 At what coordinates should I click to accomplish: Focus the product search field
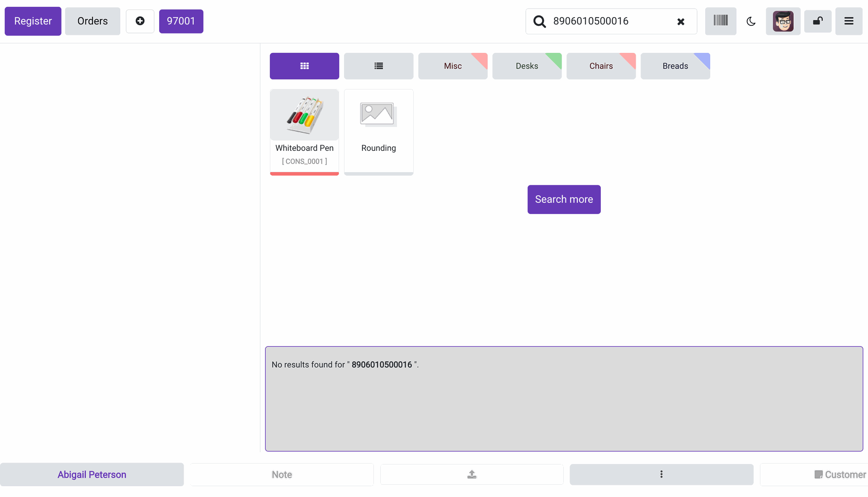tap(610, 21)
